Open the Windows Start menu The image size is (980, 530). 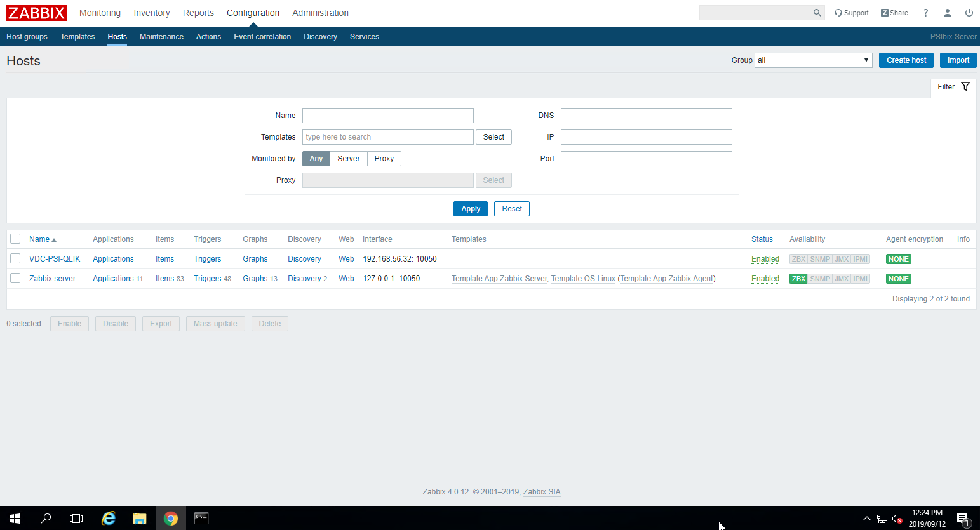tap(15, 519)
